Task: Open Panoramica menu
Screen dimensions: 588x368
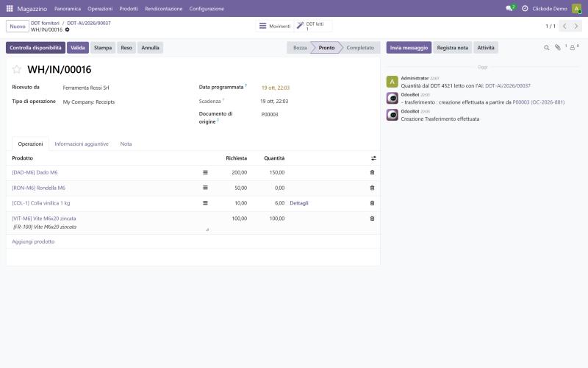Action: (68, 8)
